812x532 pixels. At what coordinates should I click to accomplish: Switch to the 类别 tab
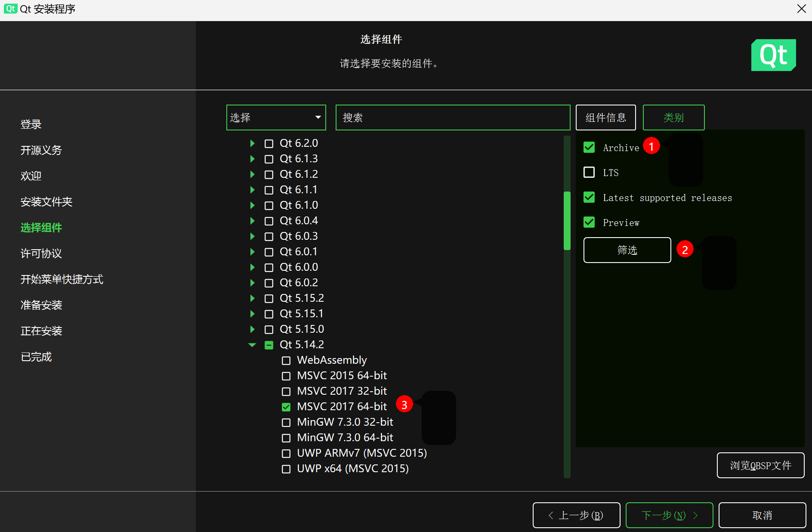pos(673,118)
